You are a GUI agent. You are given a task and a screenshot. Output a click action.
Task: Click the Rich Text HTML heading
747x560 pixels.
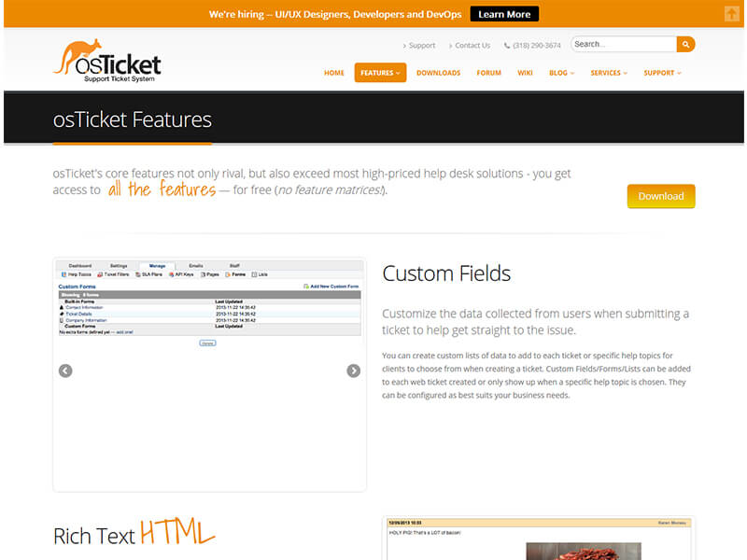tap(134, 532)
